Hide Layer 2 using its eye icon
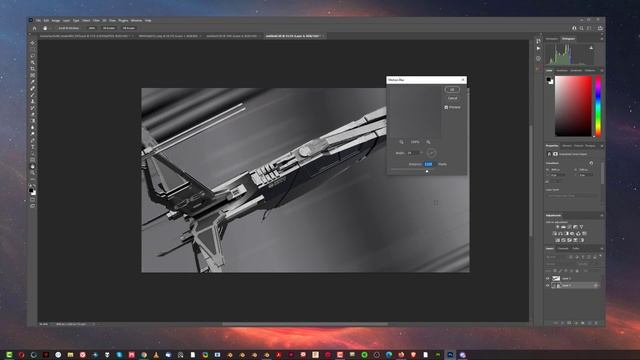 (547, 278)
